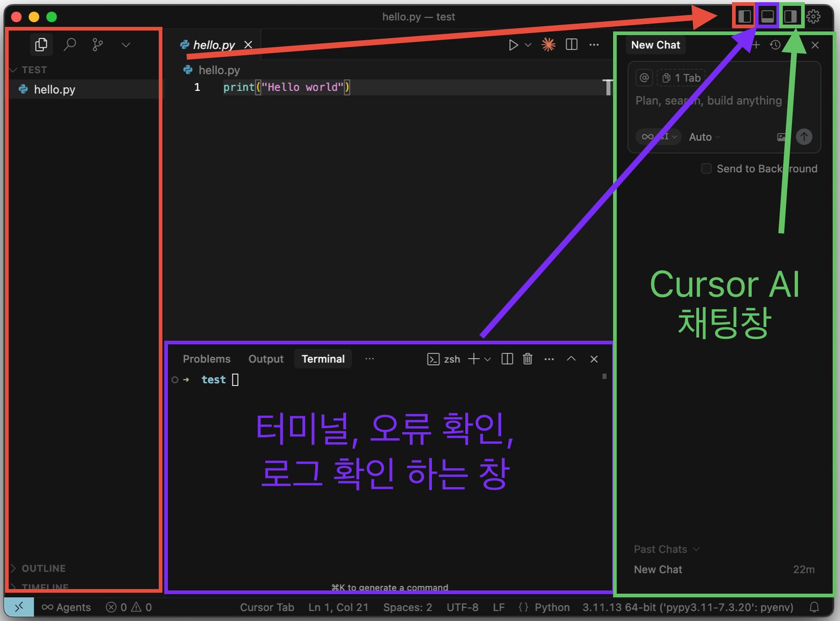Expand the Past Chats list
Screen dimensions: 840x621
666,549
